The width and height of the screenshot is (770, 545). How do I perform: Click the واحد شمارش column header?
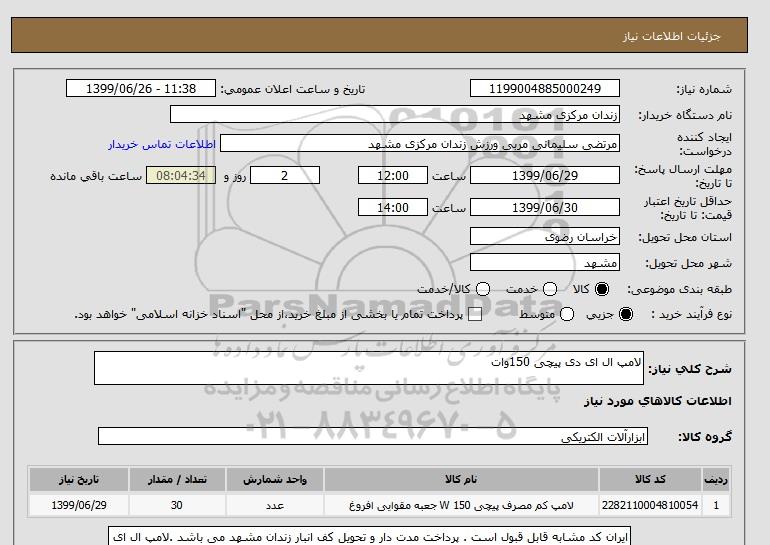tap(275, 479)
